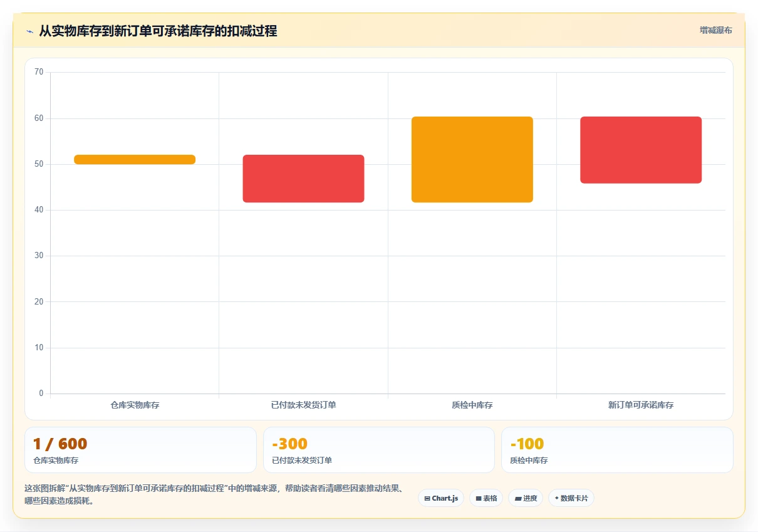This screenshot has width=758, height=532.
Task: Click y-axis value 50
Action: (39, 164)
